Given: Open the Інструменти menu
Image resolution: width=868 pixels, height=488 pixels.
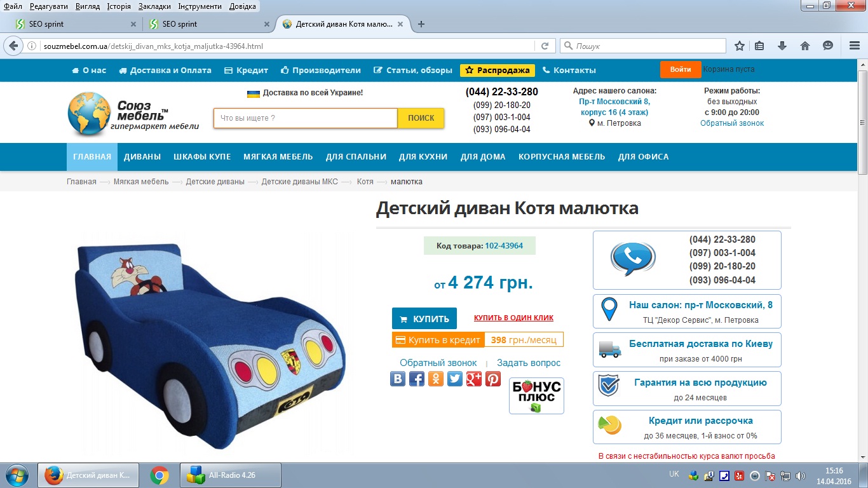Looking at the screenshot, I should [200, 6].
